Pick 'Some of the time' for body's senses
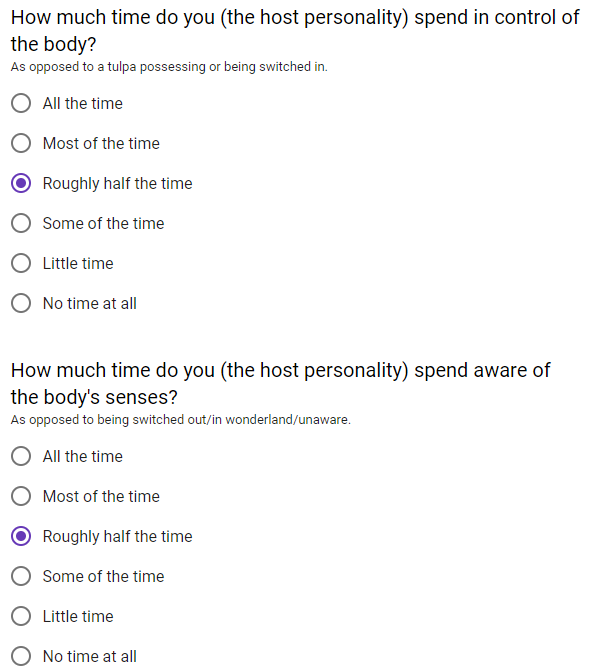The height and width of the screenshot is (672, 590). pyautogui.click(x=21, y=576)
